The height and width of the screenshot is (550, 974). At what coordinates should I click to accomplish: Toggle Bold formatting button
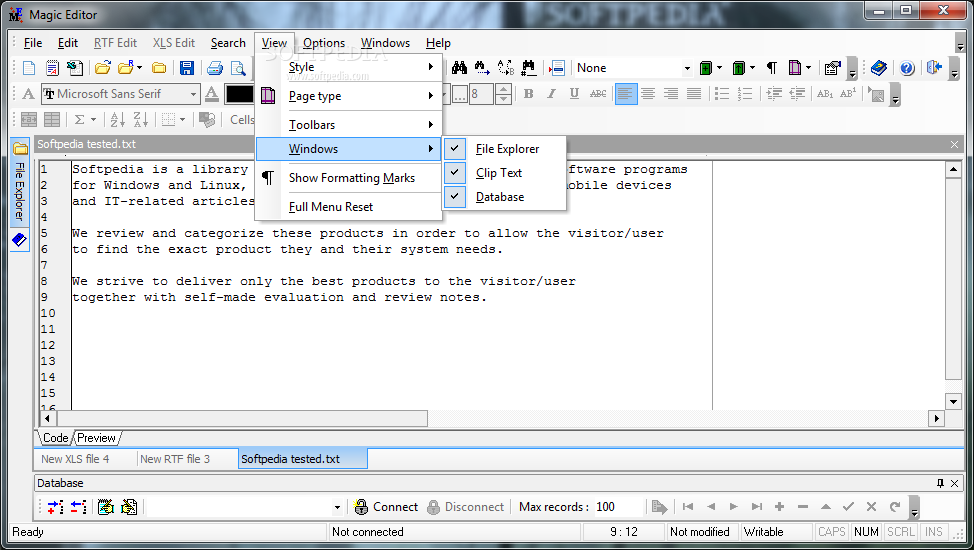click(x=529, y=94)
